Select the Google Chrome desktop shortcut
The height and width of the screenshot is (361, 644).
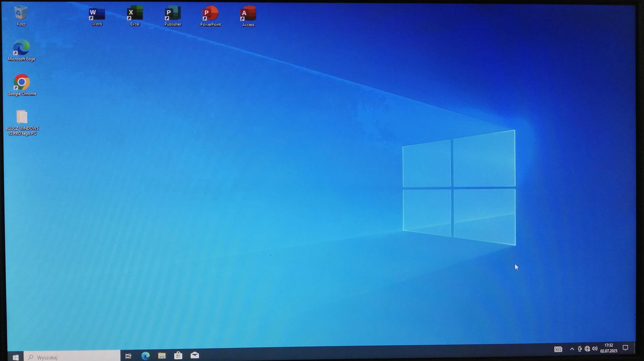22,85
